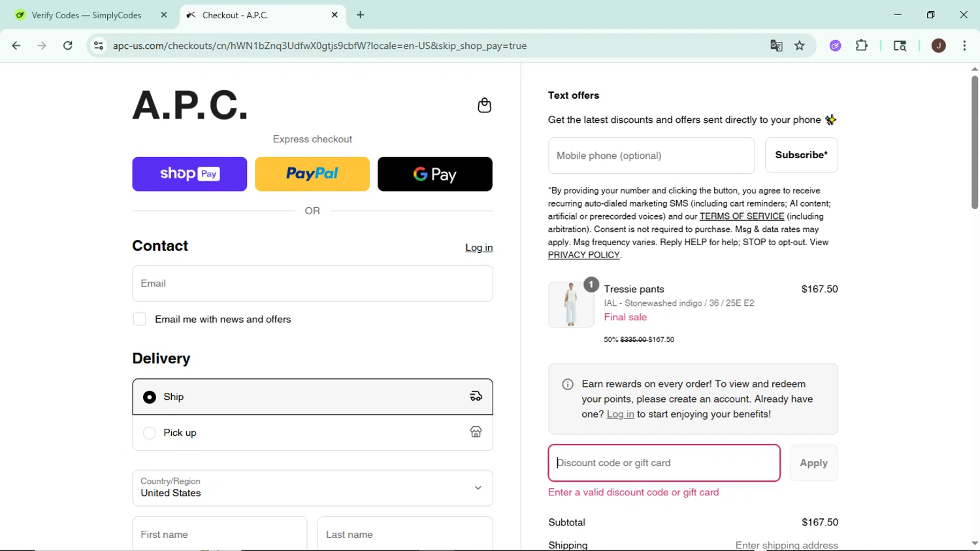Screen dimensions: 980x551
Task: Open the translate page icon
Action: [776, 46]
